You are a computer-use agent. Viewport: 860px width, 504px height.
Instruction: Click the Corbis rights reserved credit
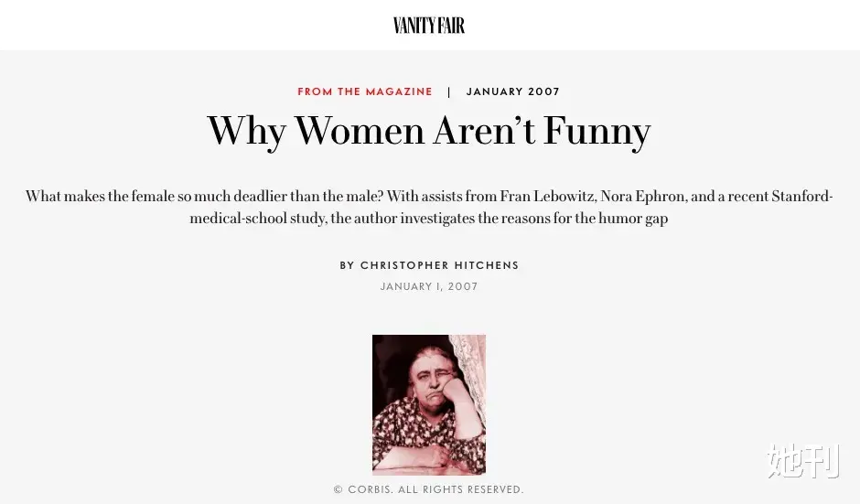(x=429, y=489)
